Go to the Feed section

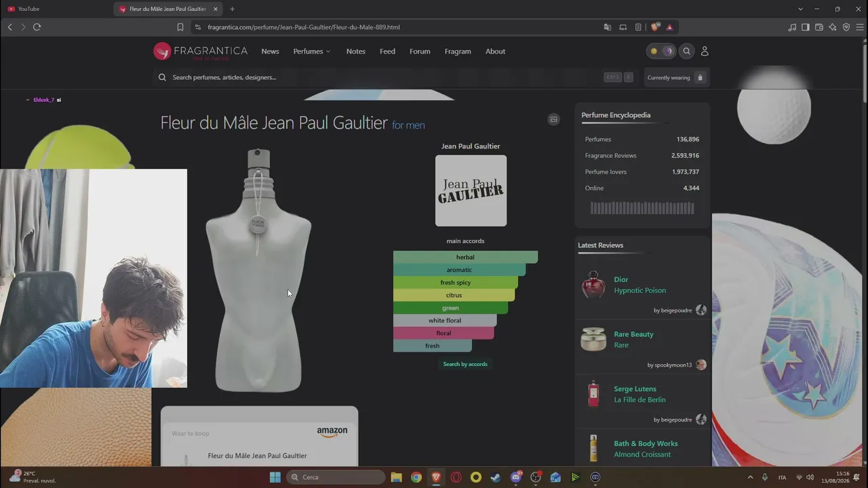[387, 52]
